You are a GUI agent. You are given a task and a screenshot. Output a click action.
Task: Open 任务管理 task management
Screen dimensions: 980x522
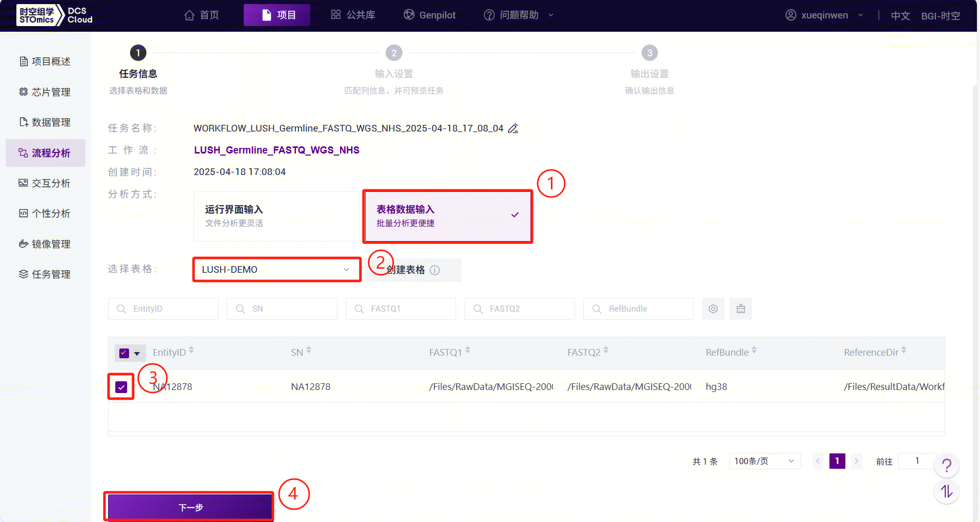pyautogui.click(x=45, y=274)
